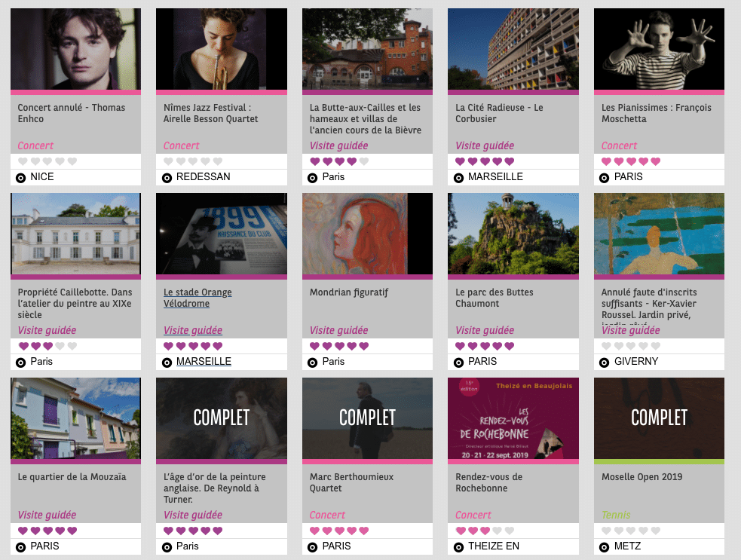Open the Butte-aux-Cailles building photo
The height and width of the screenshot is (560, 741).
tap(367, 49)
